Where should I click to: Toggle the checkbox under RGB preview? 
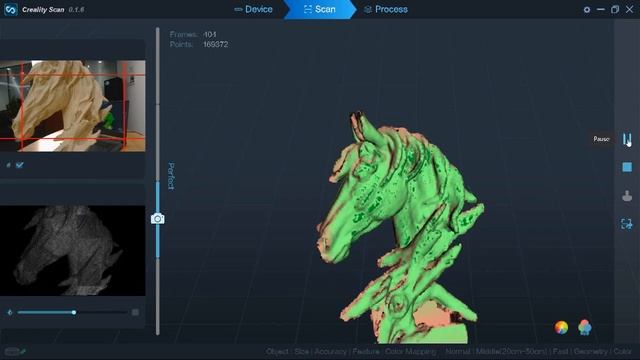tap(20, 165)
